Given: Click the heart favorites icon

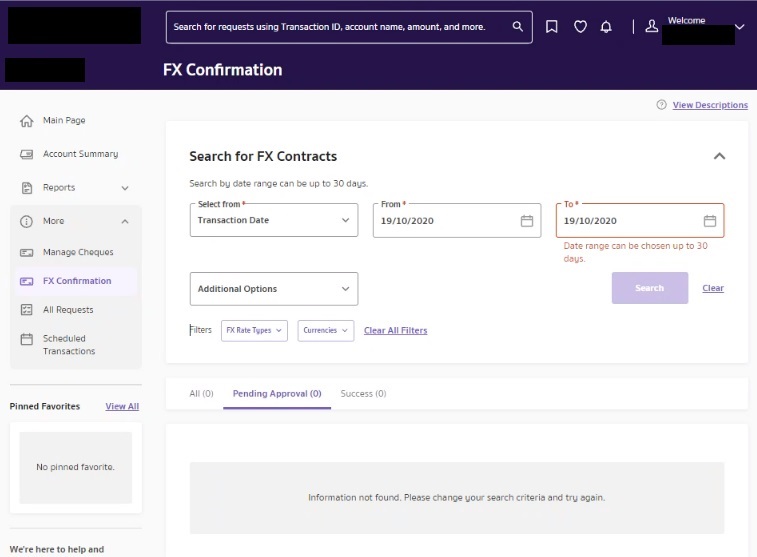Looking at the screenshot, I should tap(580, 27).
